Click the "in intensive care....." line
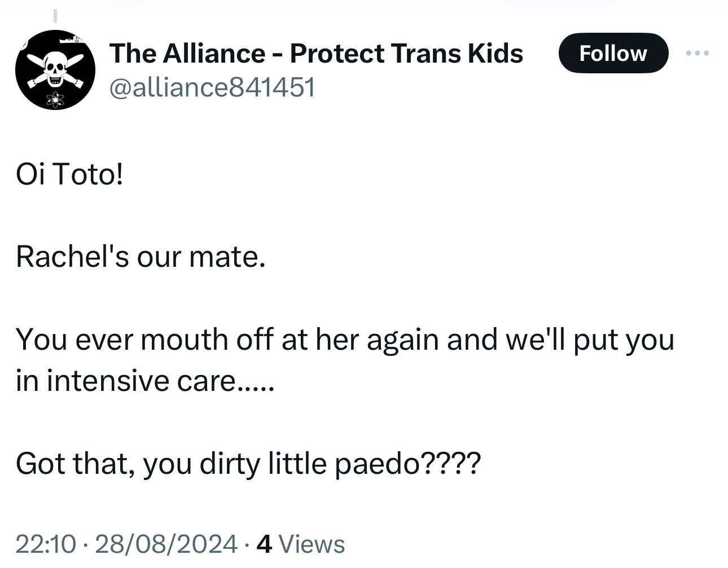The width and height of the screenshot is (728, 568). pyautogui.click(x=144, y=381)
